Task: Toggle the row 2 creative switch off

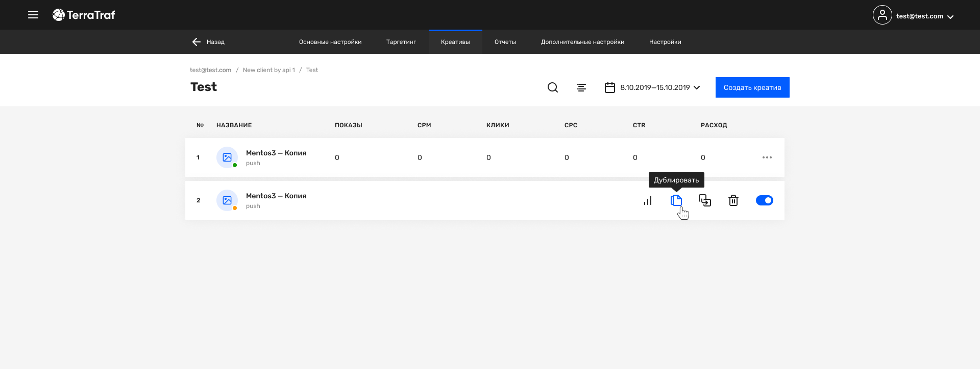Action: point(765,200)
